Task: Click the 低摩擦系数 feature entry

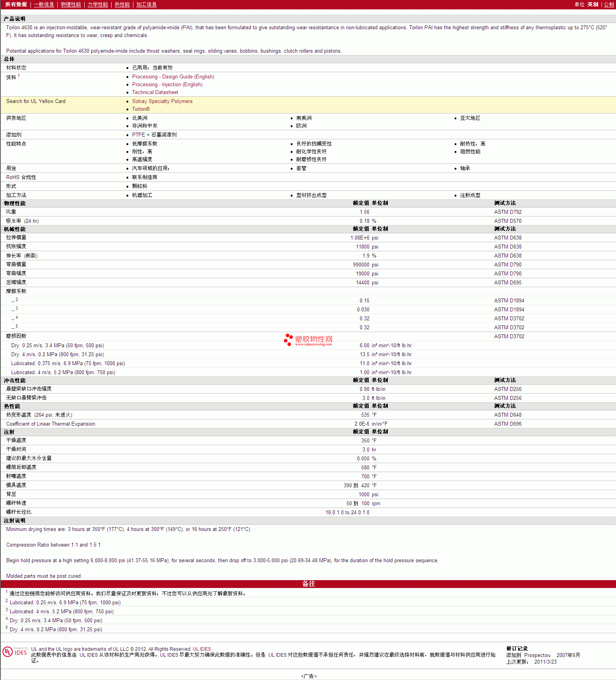Action: point(145,144)
